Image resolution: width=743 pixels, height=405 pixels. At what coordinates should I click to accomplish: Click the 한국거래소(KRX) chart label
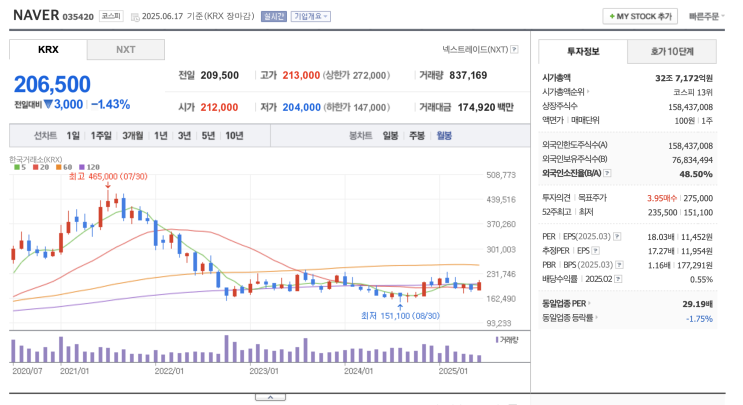pos(36,159)
